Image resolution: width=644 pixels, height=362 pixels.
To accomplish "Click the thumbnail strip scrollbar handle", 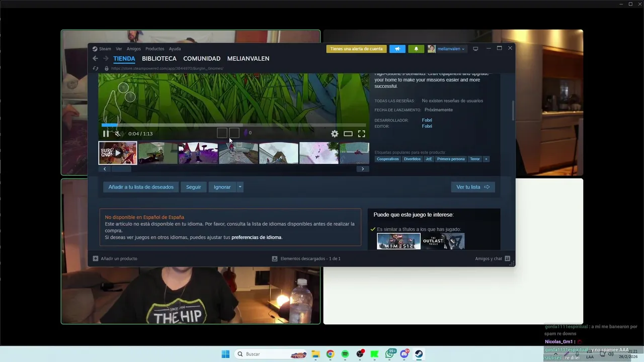I will [121, 169].
